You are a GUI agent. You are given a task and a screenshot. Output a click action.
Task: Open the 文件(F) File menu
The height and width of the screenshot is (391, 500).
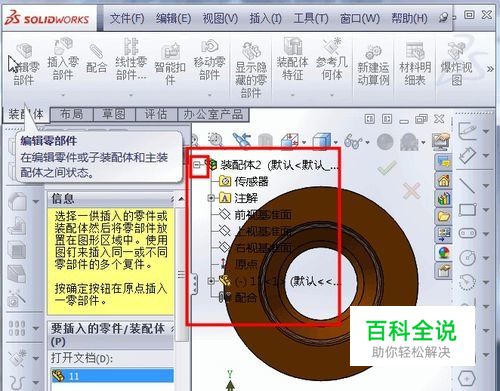(127, 18)
